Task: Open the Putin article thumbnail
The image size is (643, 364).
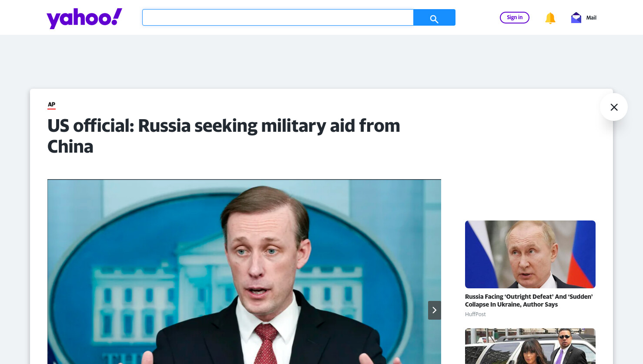Action: [530, 254]
